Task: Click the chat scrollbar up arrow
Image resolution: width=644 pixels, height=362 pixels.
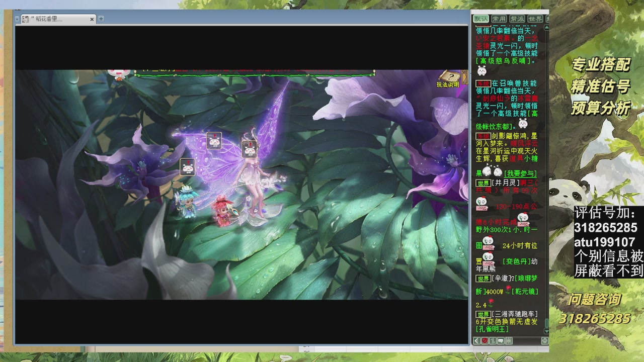Action: (546, 27)
